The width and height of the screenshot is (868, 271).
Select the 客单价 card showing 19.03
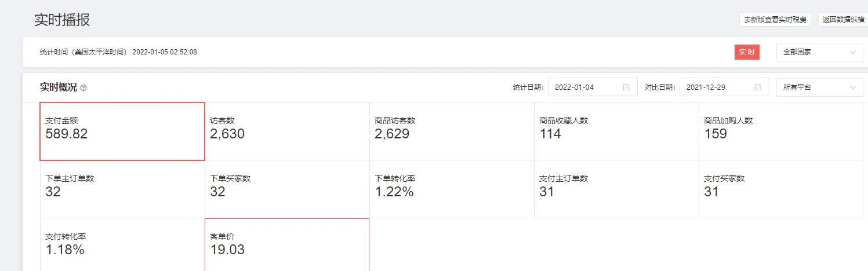[287, 245]
